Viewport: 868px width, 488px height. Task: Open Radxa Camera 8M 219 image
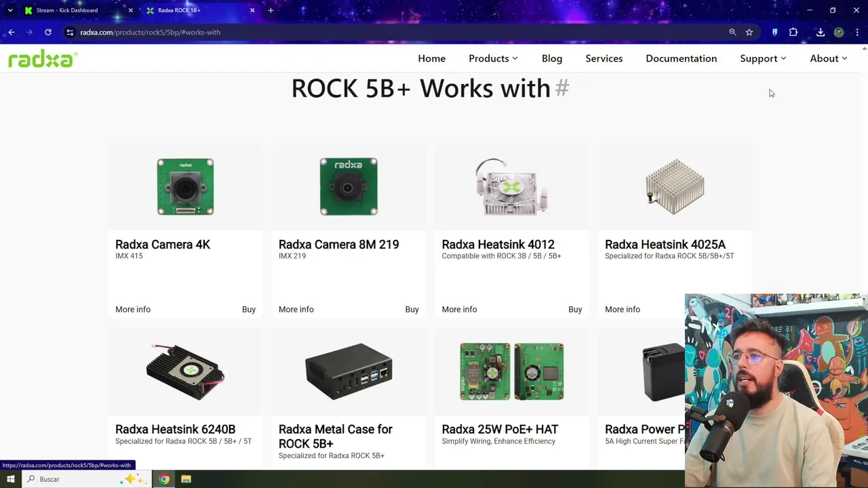pyautogui.click(x=349, y=187)
